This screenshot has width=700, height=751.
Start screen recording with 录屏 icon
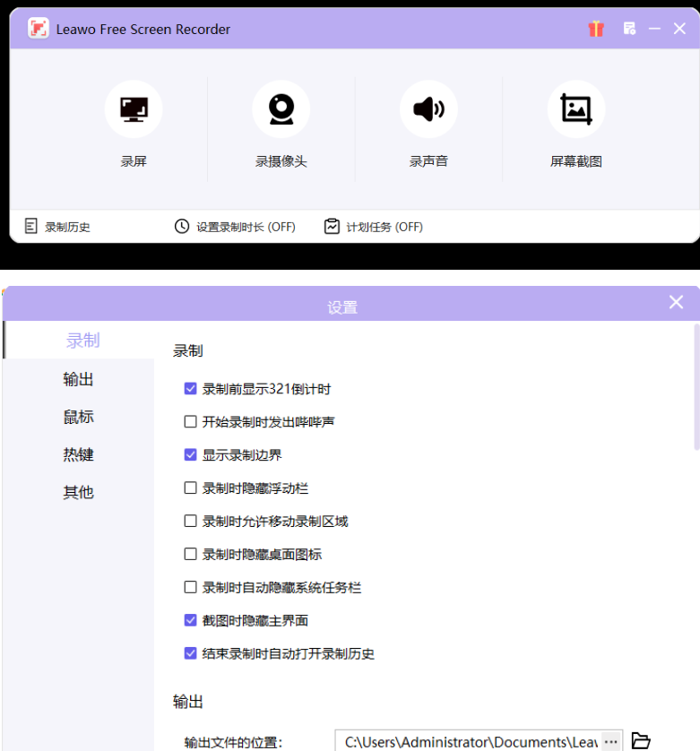134,109
